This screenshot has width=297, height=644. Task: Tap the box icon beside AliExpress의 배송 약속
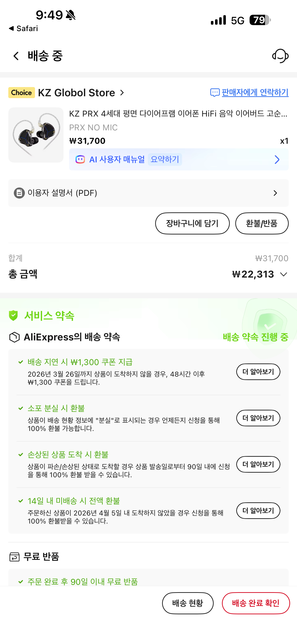point(14,337)
